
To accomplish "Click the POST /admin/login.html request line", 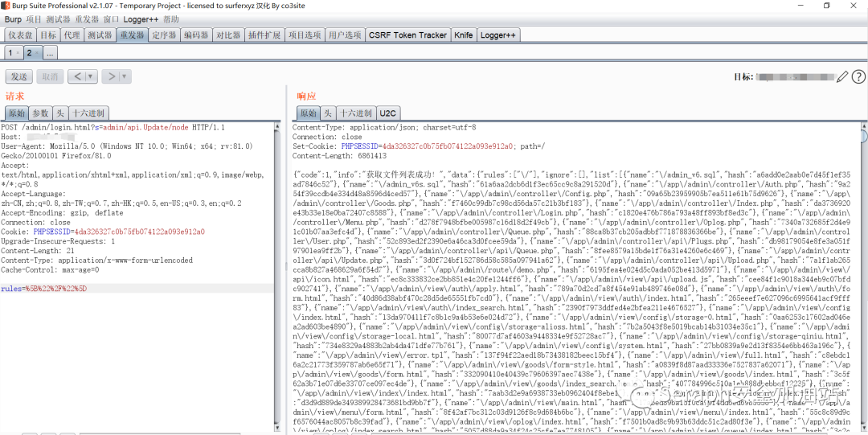I will coord(113,128).
